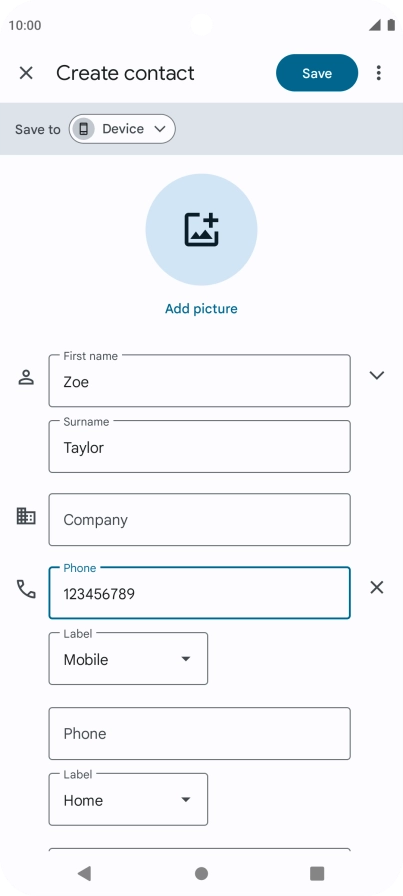The image size is (403, 896).
Task: Focus the First name field containing Zoe
Action: (199, 381)
